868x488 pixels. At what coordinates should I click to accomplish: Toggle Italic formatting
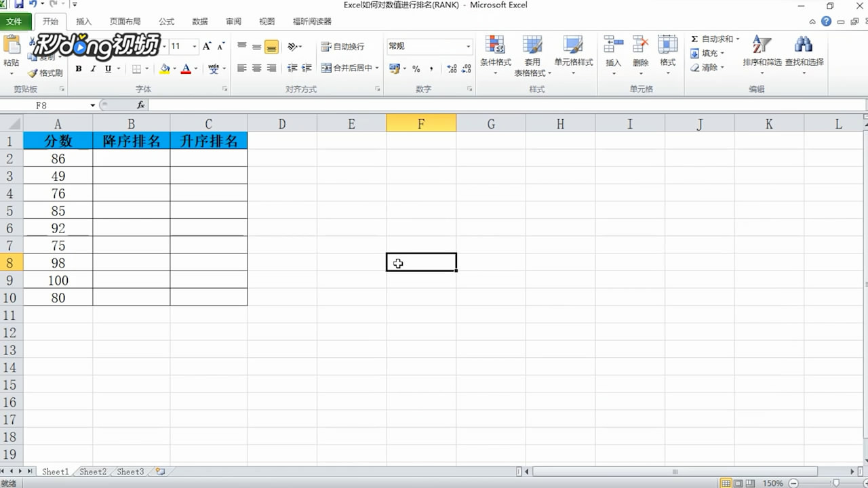[93, 68]
